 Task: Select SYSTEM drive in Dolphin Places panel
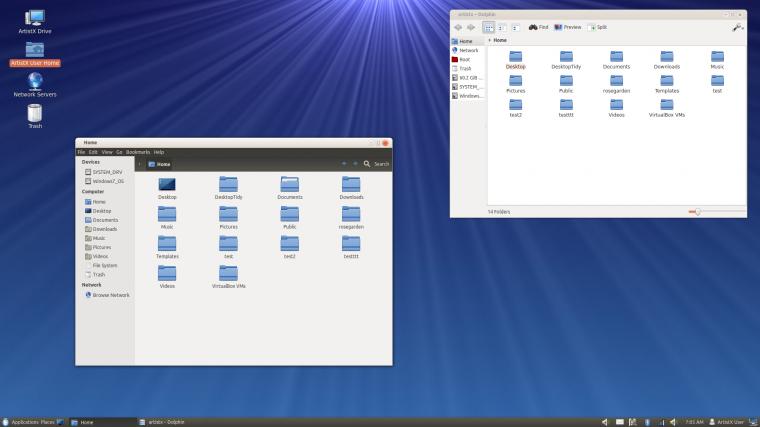[467, 87]
